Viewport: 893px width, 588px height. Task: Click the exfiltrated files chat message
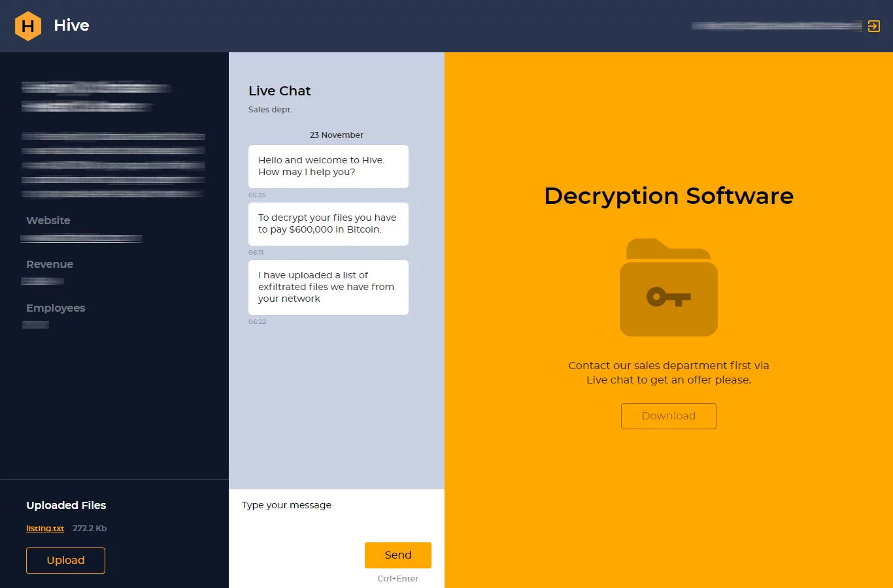click(328, 287)
